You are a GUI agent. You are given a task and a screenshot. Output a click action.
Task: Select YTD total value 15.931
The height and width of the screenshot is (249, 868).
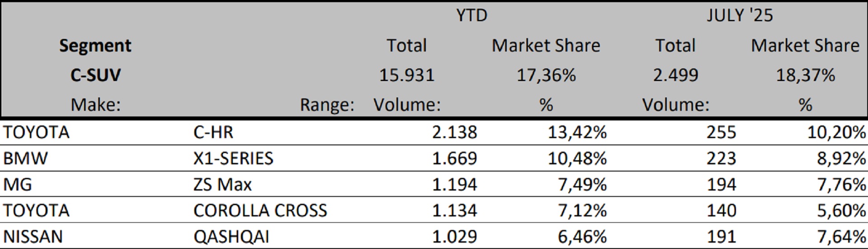tap(406, 75)
